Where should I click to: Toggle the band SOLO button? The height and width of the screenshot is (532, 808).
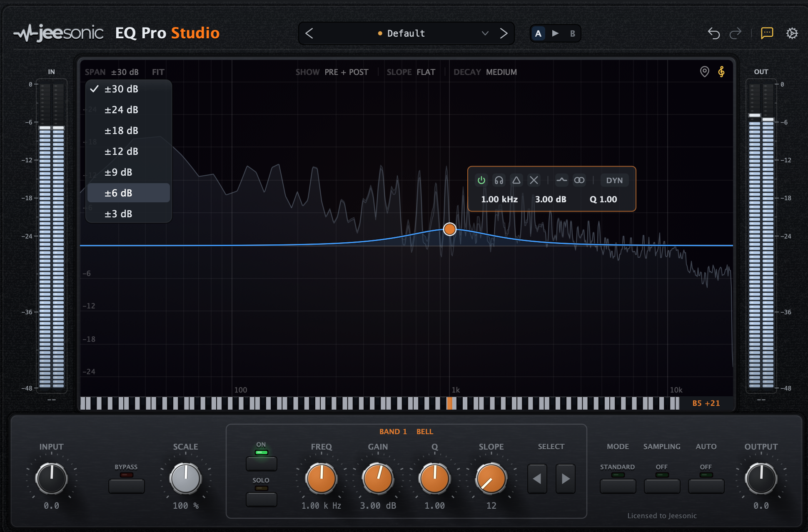click(x=261, y=499)
